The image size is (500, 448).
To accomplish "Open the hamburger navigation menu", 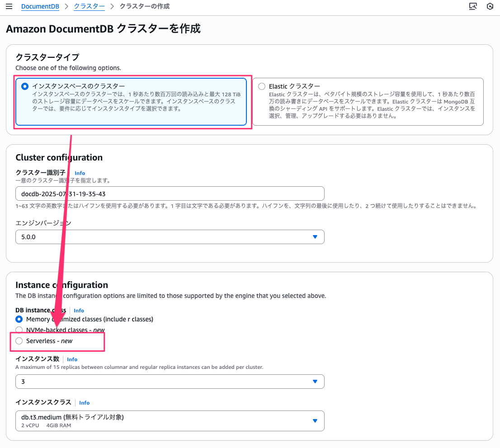I will [x=9, y=6].
